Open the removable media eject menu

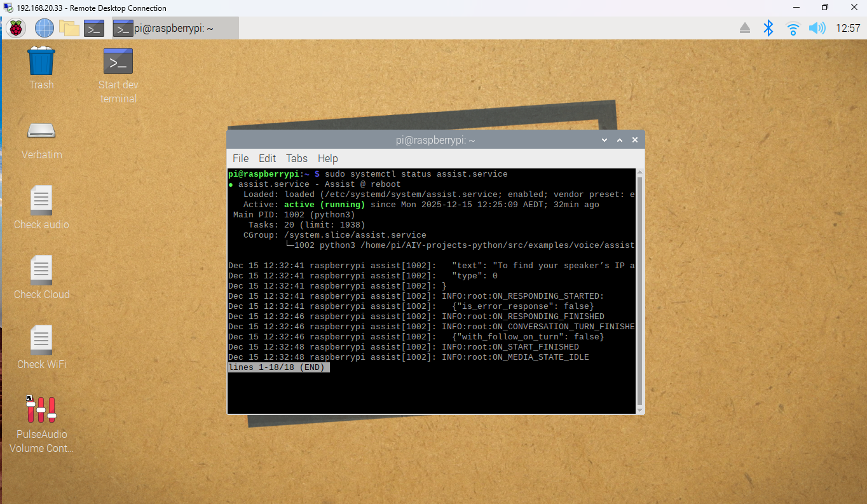(x=744, y=28)
